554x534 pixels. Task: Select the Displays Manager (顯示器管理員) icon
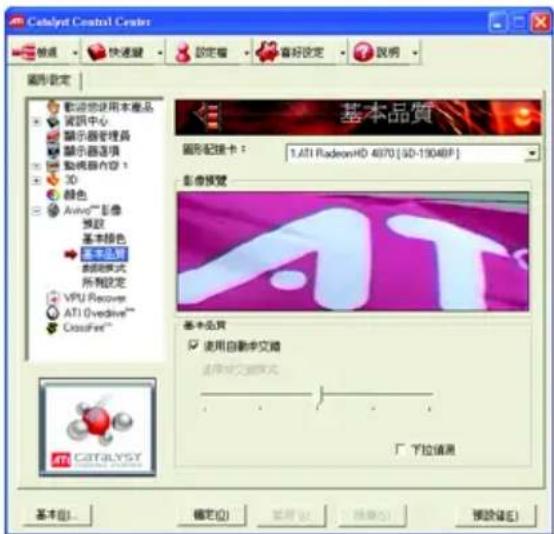53,136
